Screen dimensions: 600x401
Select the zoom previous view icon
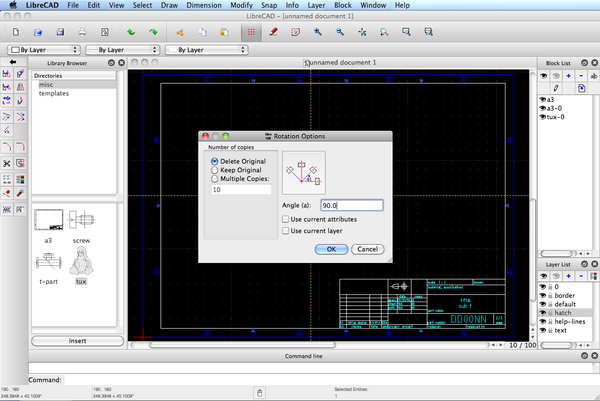[384, 32]
